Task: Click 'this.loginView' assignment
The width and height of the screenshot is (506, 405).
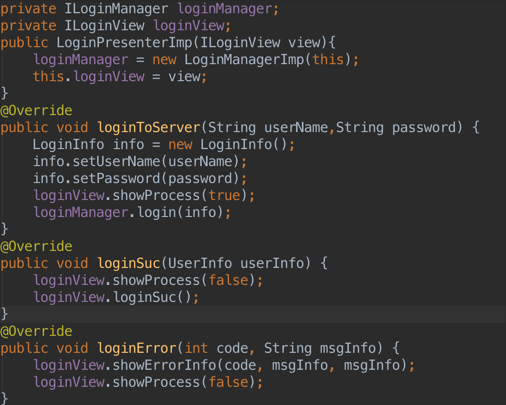Action: [89, 77]
